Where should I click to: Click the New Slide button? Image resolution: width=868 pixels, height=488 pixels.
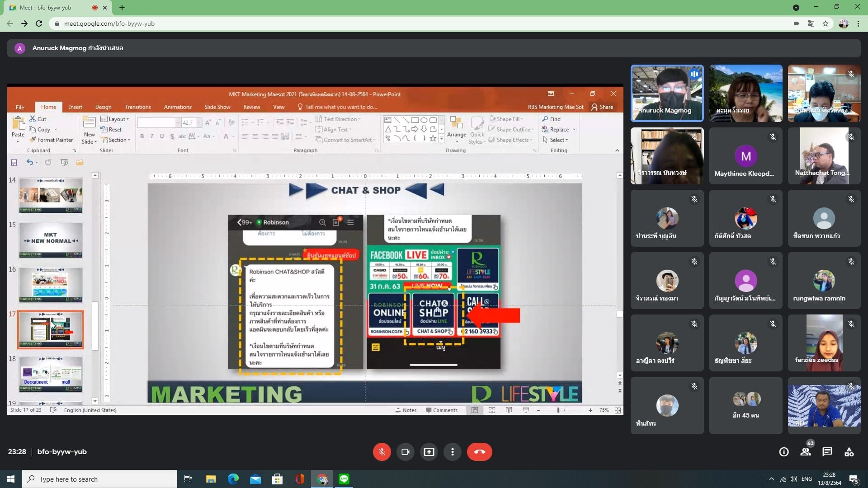tap(89, 130)
